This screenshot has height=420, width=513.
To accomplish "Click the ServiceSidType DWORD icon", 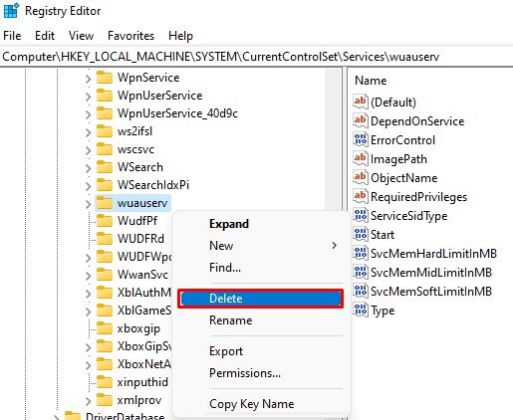I will point(361,215).
